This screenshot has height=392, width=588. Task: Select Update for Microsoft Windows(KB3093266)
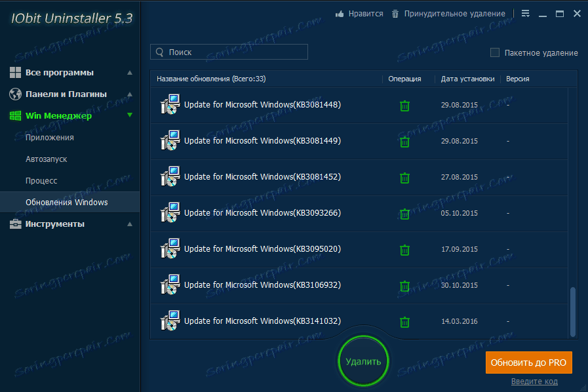262,212
